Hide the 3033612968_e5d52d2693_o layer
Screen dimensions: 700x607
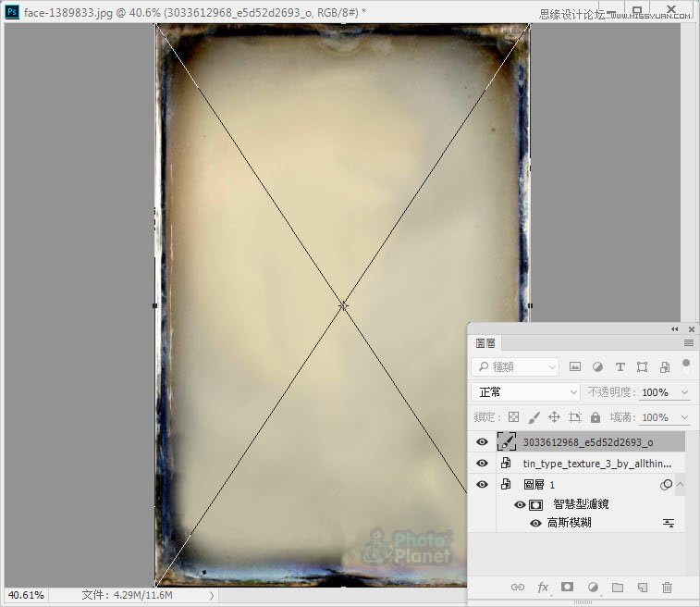pos(482,441)
